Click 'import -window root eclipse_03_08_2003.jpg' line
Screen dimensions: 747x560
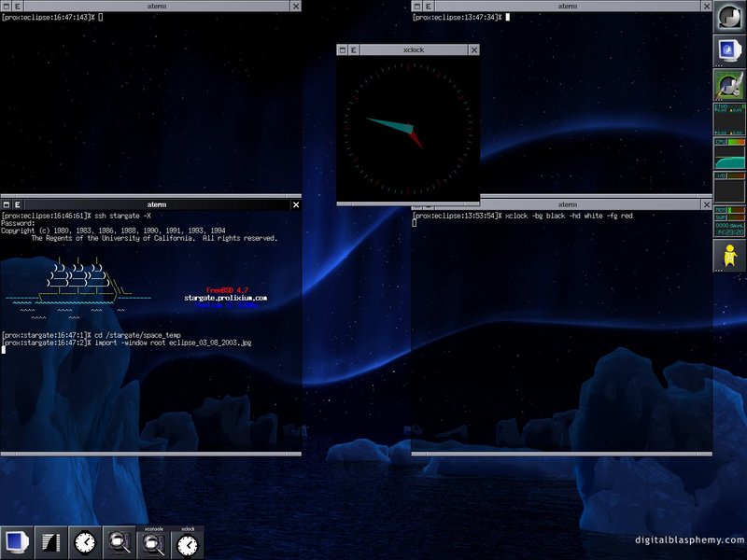click(x=173, y=343)
